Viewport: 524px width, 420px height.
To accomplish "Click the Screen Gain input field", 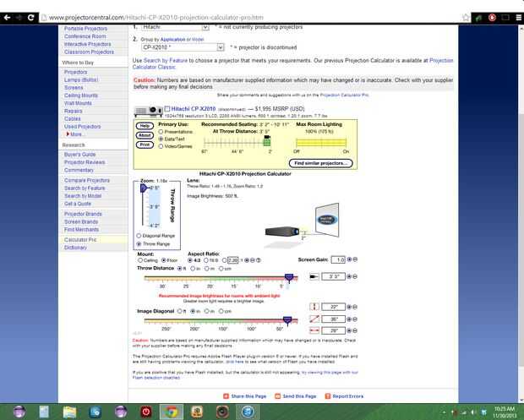I will pos(338,259).
